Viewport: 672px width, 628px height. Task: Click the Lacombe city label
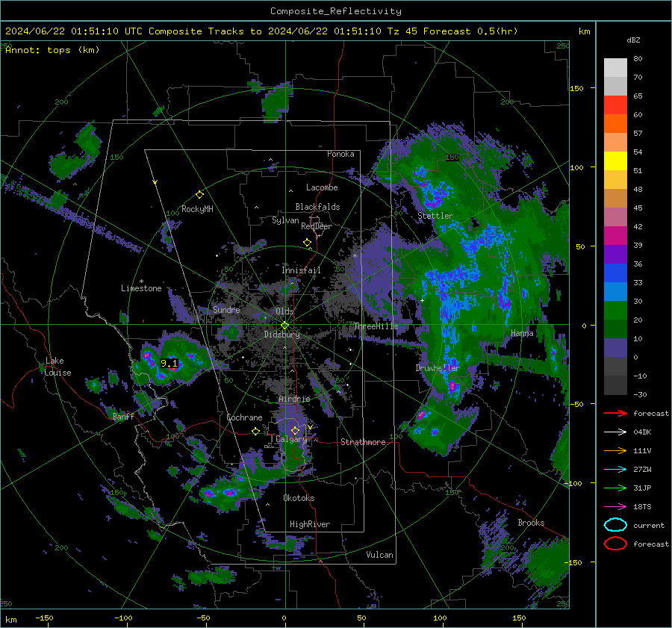coord(322,187)
